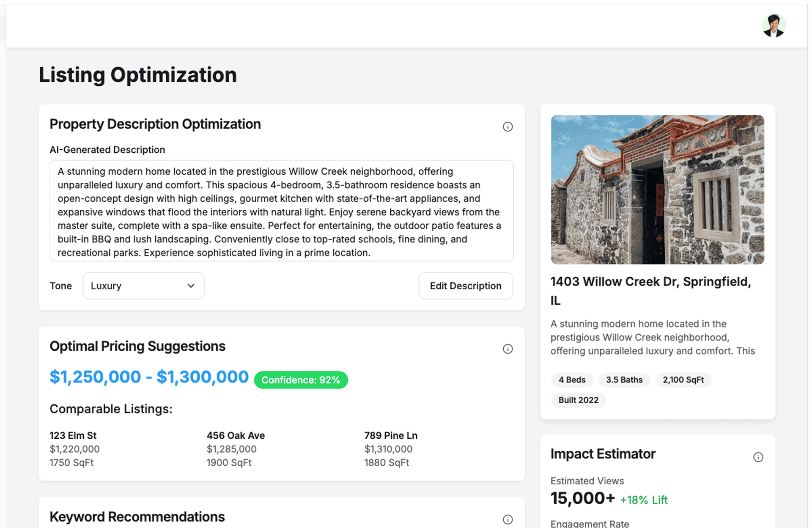812x528 pixels.
Task: Open comparable listing 456 Oak Ave
Action: tap(236, 435)
